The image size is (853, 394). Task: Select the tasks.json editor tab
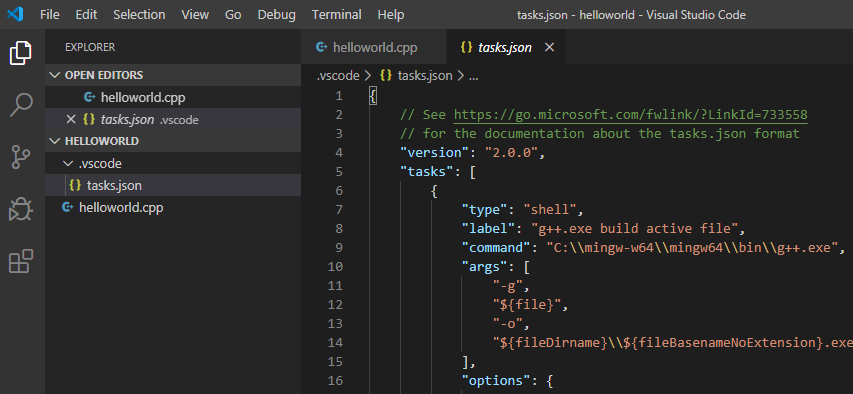click(x=506, y=47)
